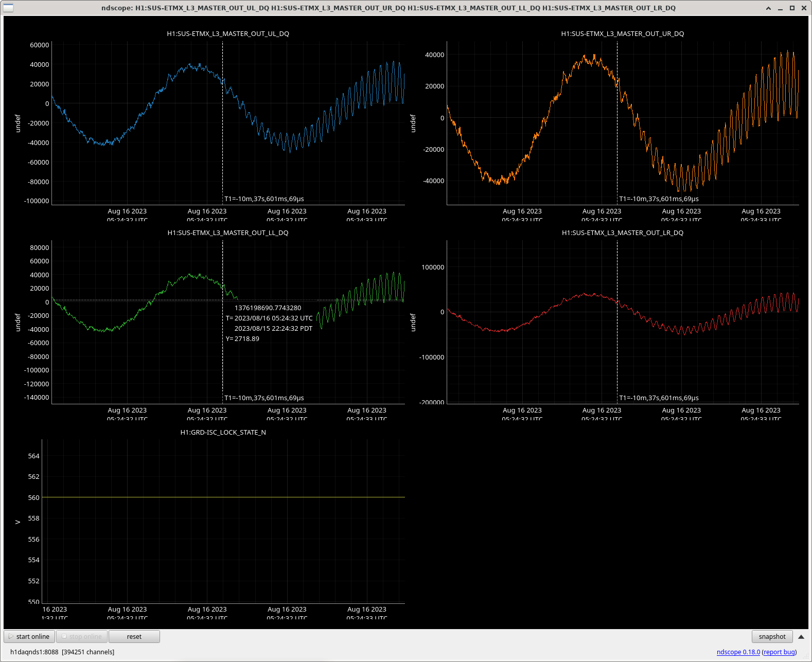Click the -140000 y-axis label in the LL plot
This screenshot has width=812, height=662.
[37, 397]
